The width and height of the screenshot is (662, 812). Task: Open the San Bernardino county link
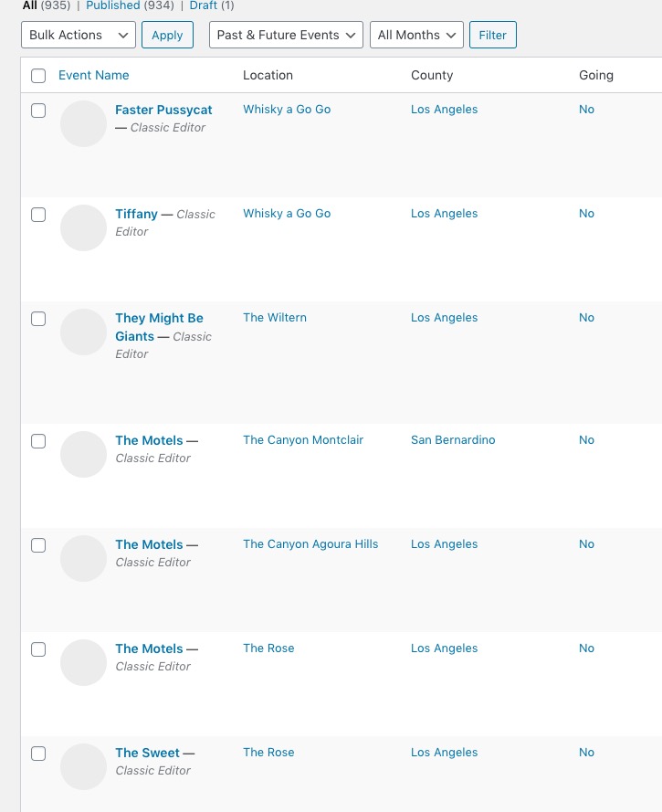[x=453, y=439]
